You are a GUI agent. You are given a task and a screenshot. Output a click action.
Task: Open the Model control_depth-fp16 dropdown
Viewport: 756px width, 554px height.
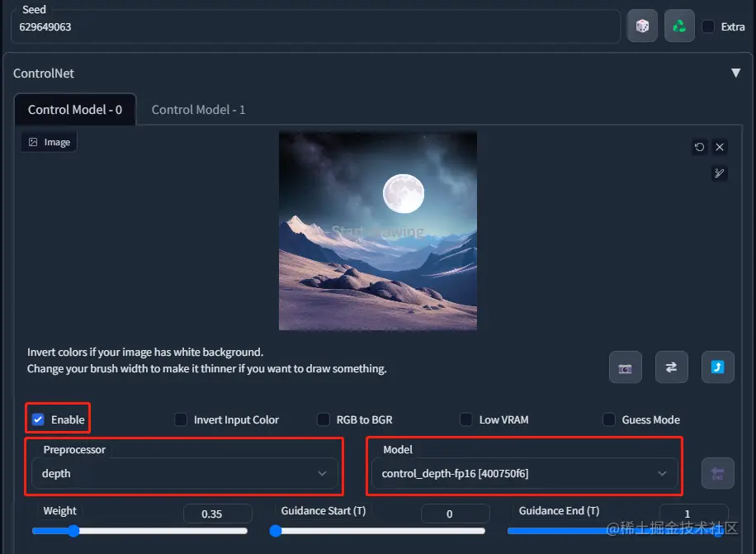click(x=525, y=473)
